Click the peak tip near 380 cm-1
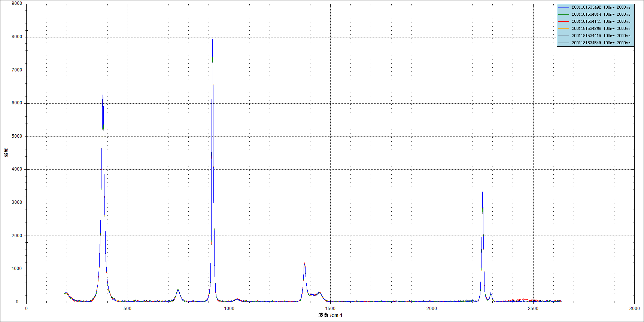Image resolution: width=644 pixels, height=322 pixels. (103, 96)
